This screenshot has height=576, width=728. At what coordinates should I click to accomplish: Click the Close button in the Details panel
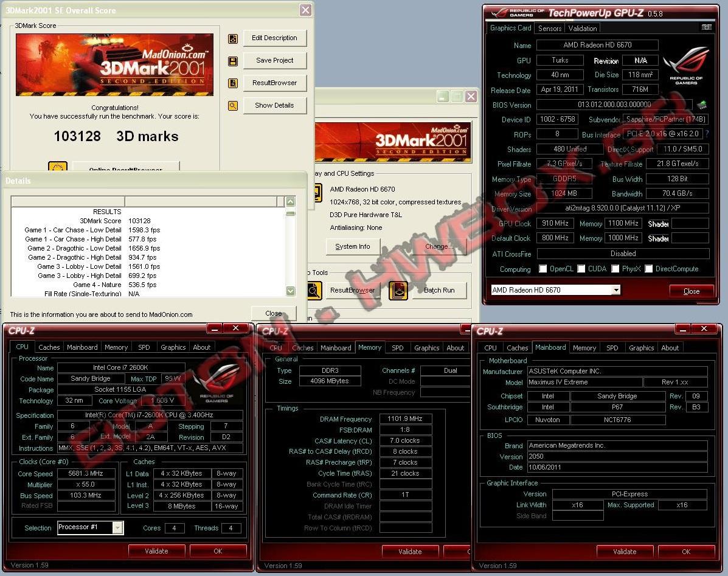pyautogui.click(x=274, y=313)
